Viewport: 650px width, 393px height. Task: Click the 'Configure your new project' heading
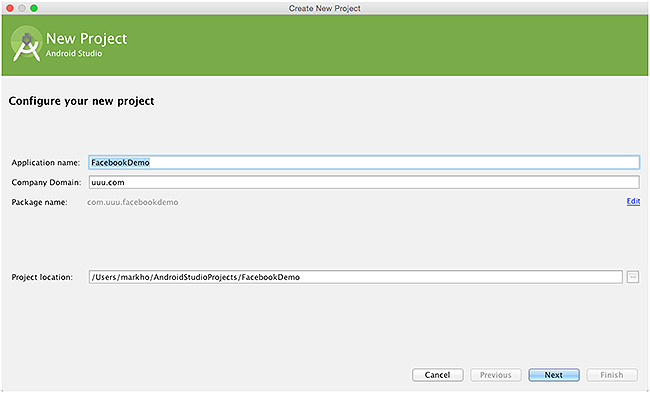pyautogui.click(x=81, y=101)
